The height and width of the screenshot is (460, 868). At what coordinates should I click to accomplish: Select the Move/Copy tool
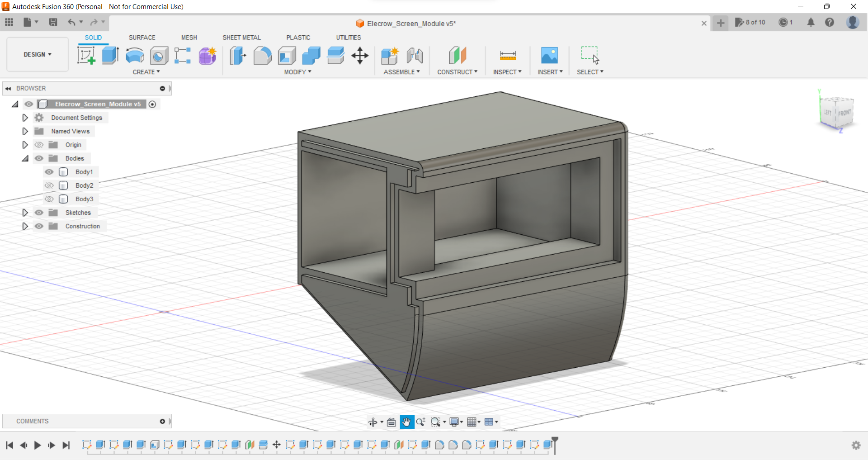tap(360, 56)
